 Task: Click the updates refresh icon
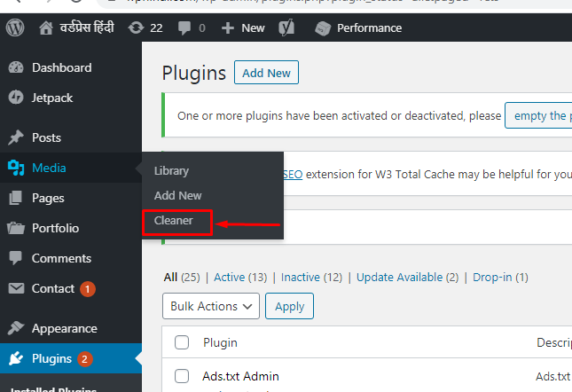point(136,27)
